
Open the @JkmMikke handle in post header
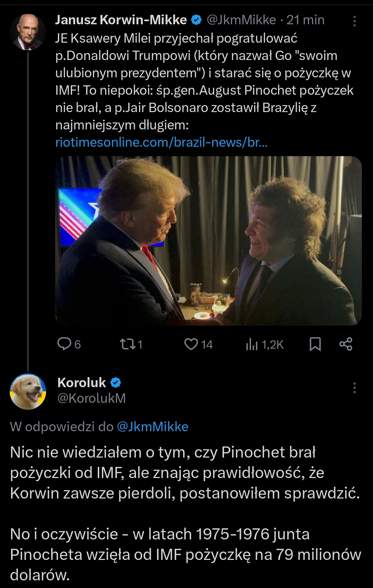pos(241,20)
